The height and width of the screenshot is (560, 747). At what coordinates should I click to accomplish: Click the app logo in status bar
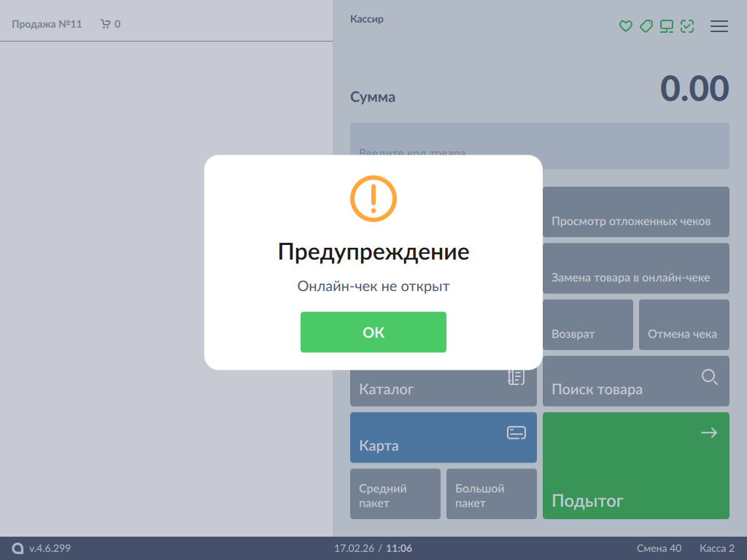18,548
